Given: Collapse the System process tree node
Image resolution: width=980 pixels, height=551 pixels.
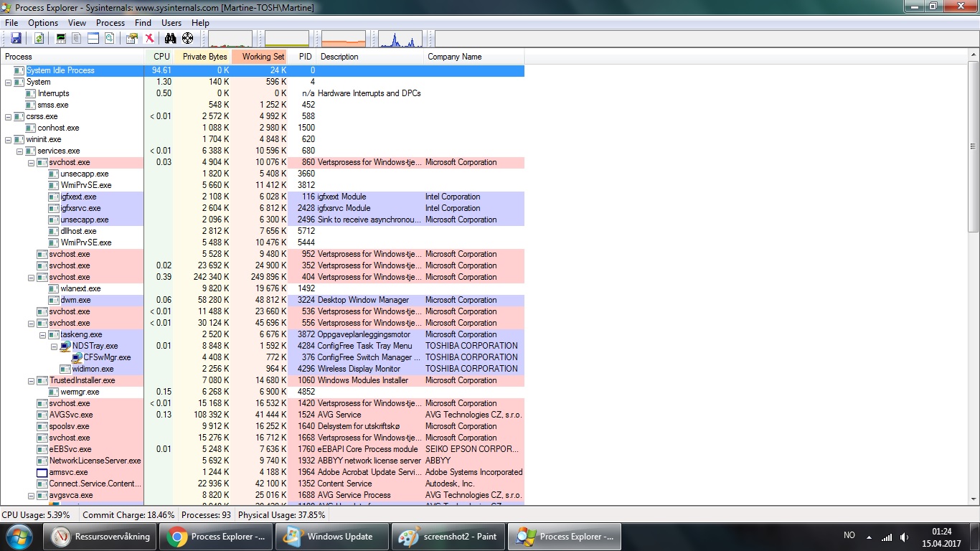Looking at the screenshot, I should pyautogui.click(x=8, y=82).
